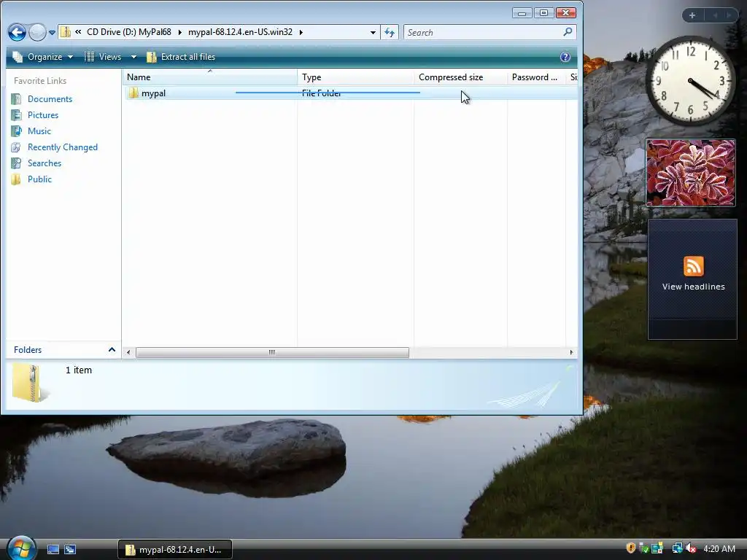Minimize the explorer window
This screenshot has height=560, width=747.
coord(522,13)
